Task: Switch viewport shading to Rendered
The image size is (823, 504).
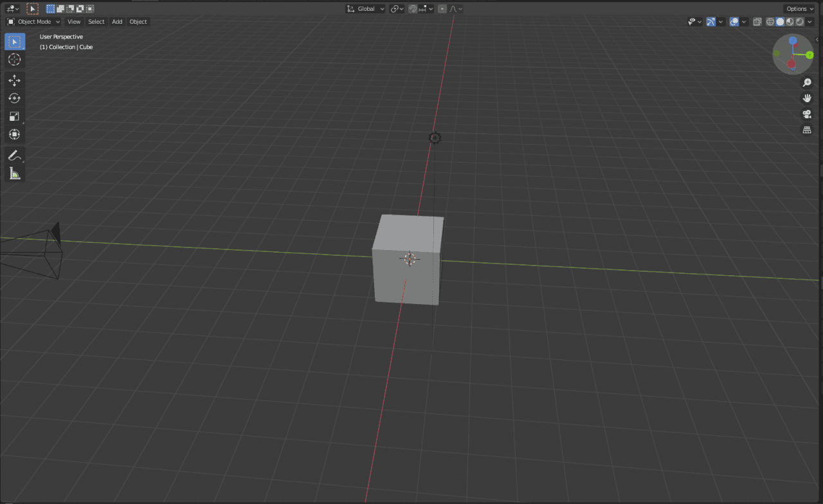Action: pyautogui.click(x=799, y=21)
